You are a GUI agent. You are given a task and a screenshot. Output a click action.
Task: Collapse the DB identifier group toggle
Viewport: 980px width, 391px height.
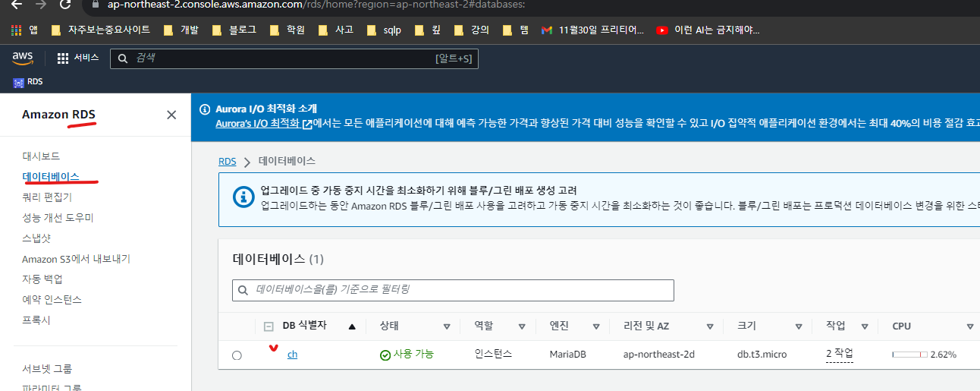pyautogui.click(x=269, y=326)
